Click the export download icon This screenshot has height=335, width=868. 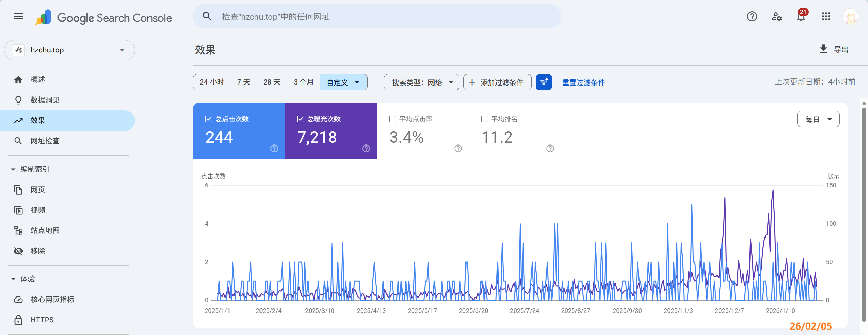click(x=823, y=49)
